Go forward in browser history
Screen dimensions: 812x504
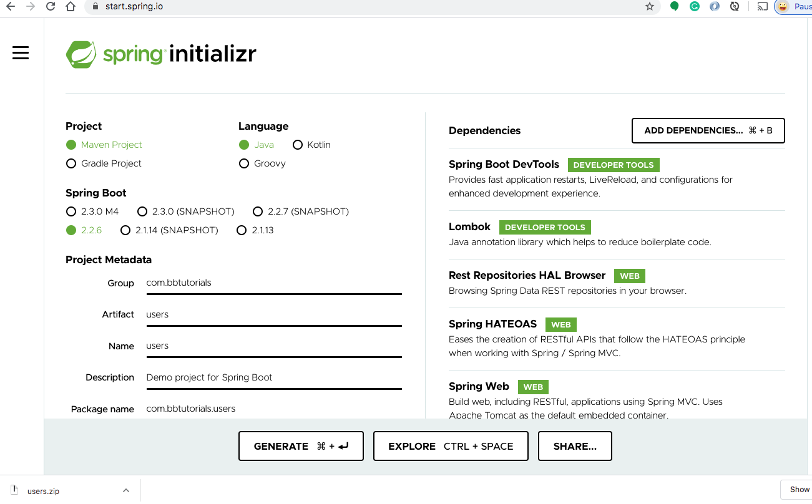click(31, 7)
